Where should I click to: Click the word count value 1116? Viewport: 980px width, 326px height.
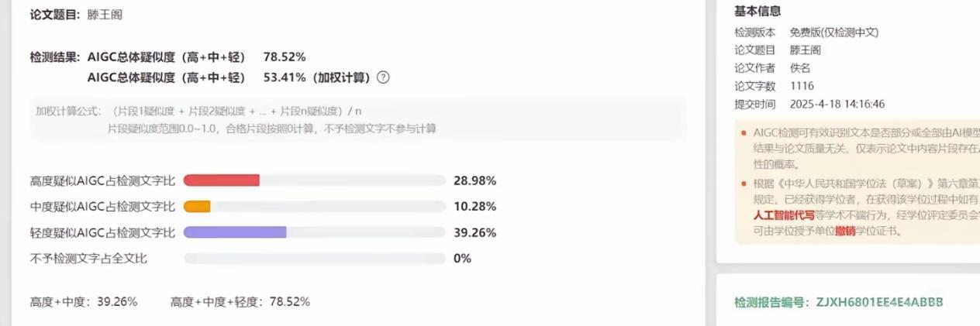[802, 86]
